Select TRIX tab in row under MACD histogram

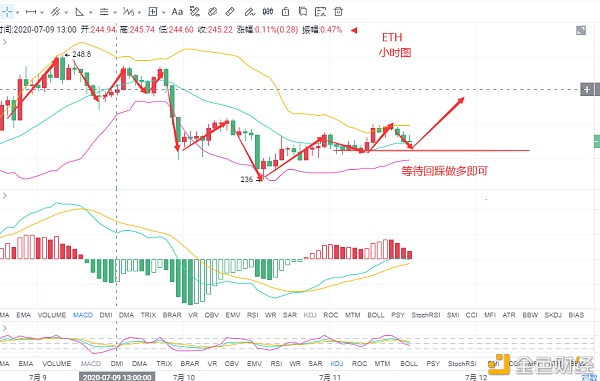coord(148,315)
